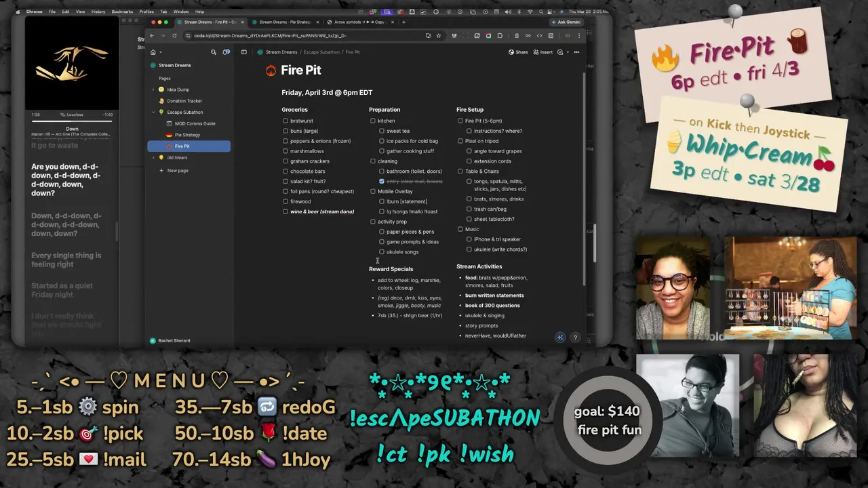Open the Coda home icon
This screenshot has width=868, height=488.
tap(153, 52)
